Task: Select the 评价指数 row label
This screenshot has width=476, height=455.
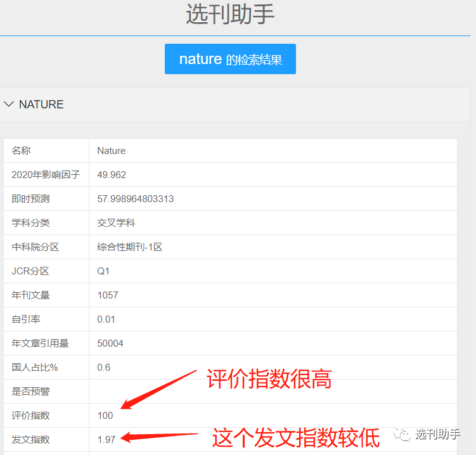Action: [30, 415]
